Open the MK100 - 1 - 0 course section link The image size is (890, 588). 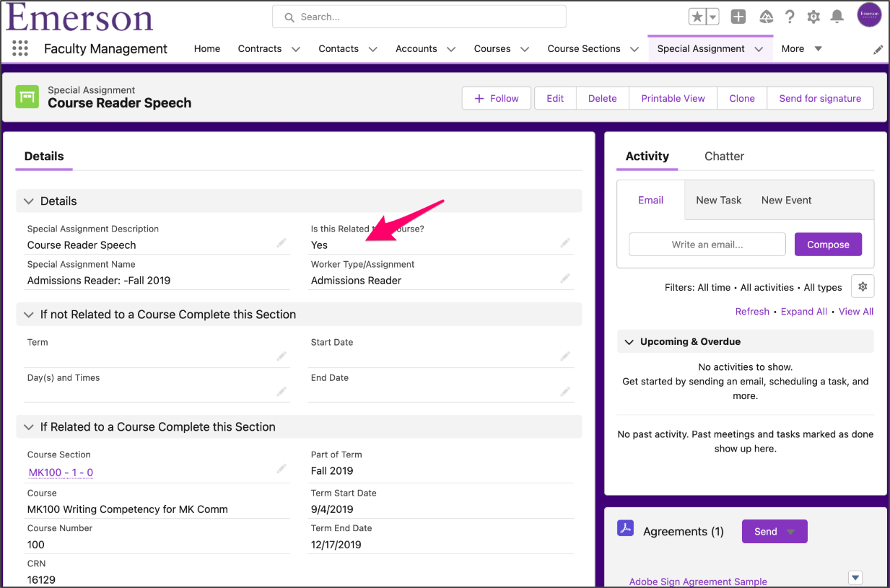point(61,473)
